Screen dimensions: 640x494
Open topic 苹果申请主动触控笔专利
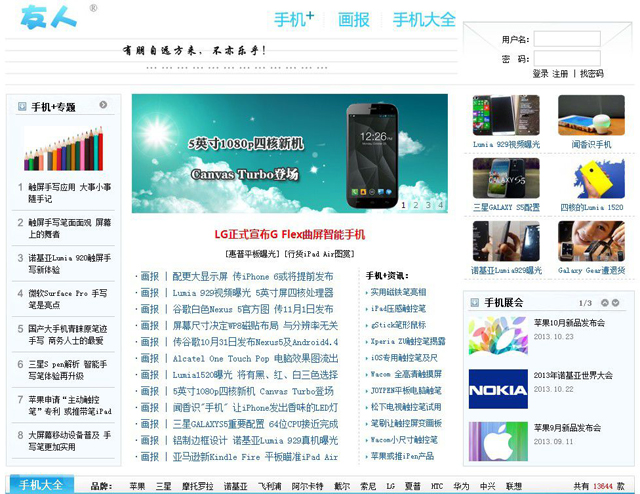pos(69,405)
